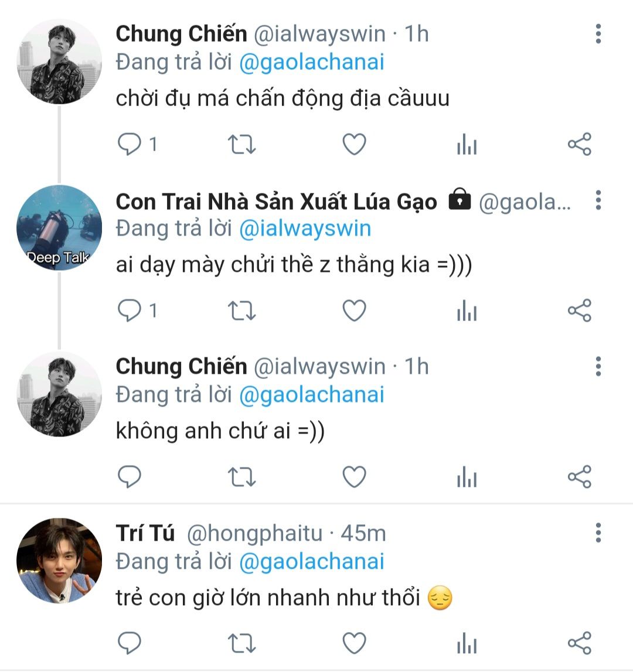This screenshot has width=633, height=672.
Task: Reply to Trí Tú's tweet
Action: click(130, 643)
